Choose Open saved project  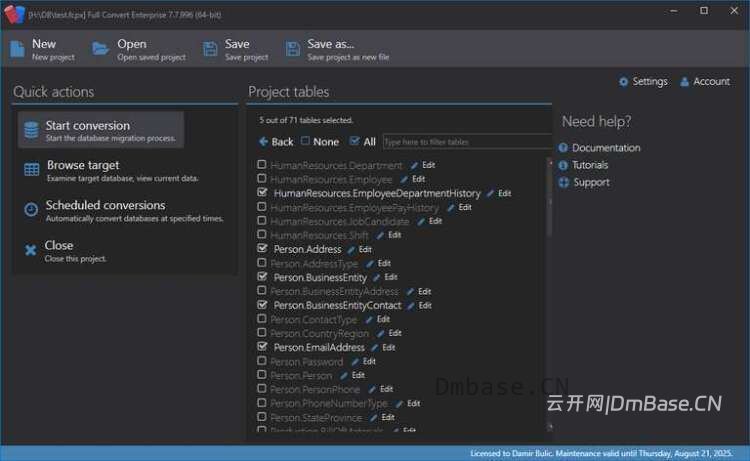(139, 49)
